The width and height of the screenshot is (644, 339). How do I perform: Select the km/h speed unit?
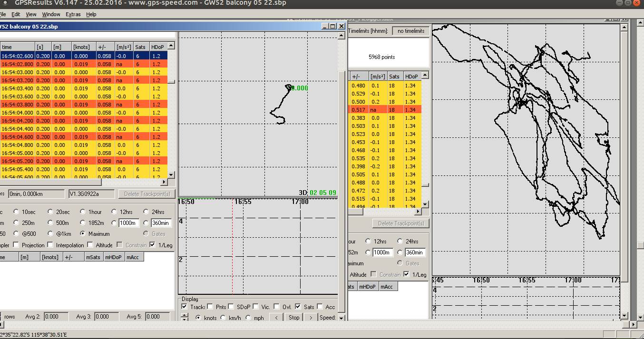tap(223, 318)
